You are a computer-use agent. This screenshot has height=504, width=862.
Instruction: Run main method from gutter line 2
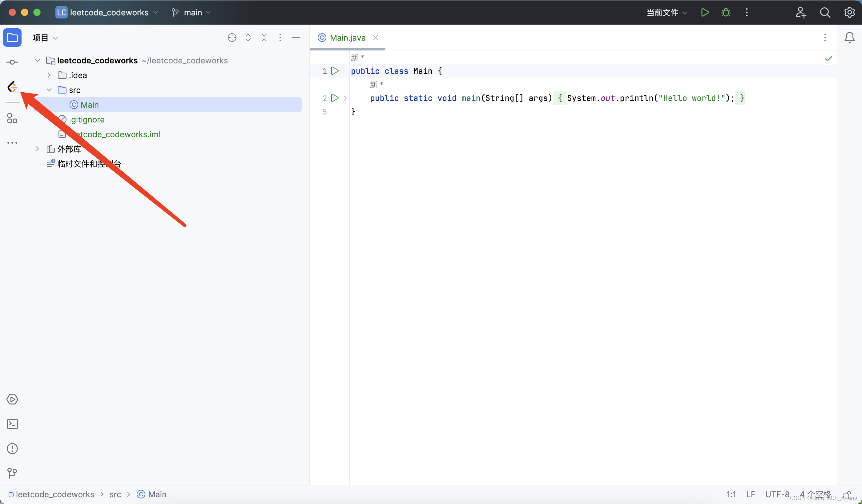coord(335,98)
